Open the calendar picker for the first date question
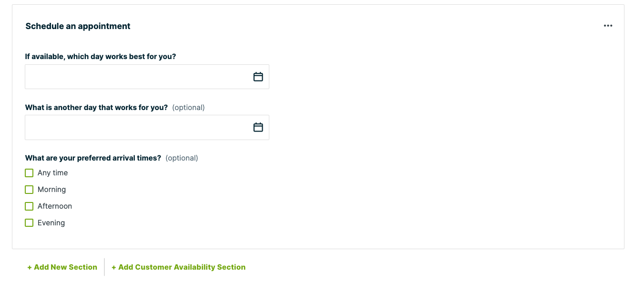 coord(258,76)
